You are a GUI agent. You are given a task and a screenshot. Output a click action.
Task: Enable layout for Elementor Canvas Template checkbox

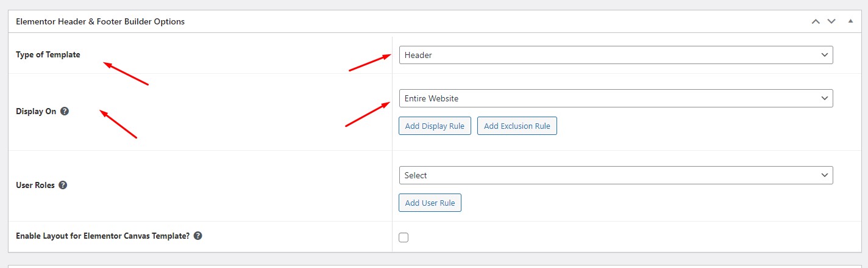click(x=404, y=237)
